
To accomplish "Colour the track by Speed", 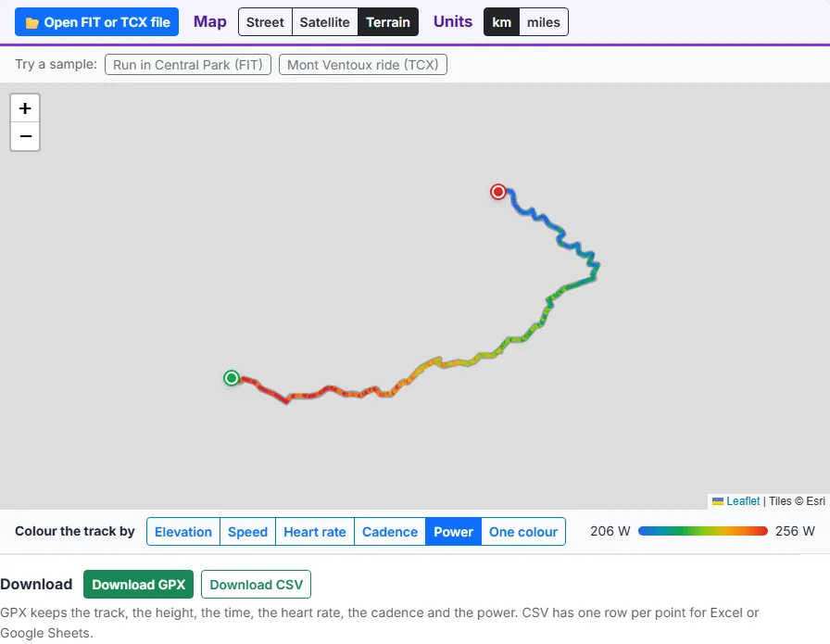I will pyautogui.click(x=247, y=532).
